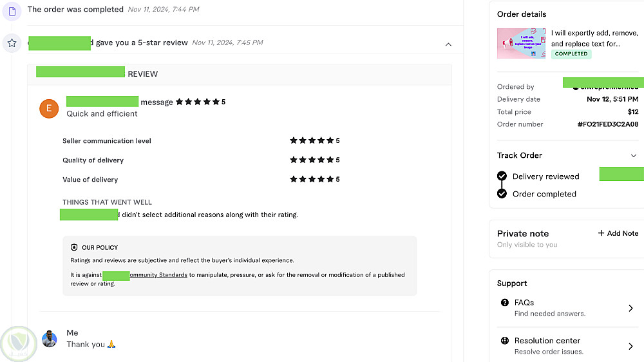The image size is (644, 362).
Task: Click the document icon beside order completed
Action: coord(12,10)
